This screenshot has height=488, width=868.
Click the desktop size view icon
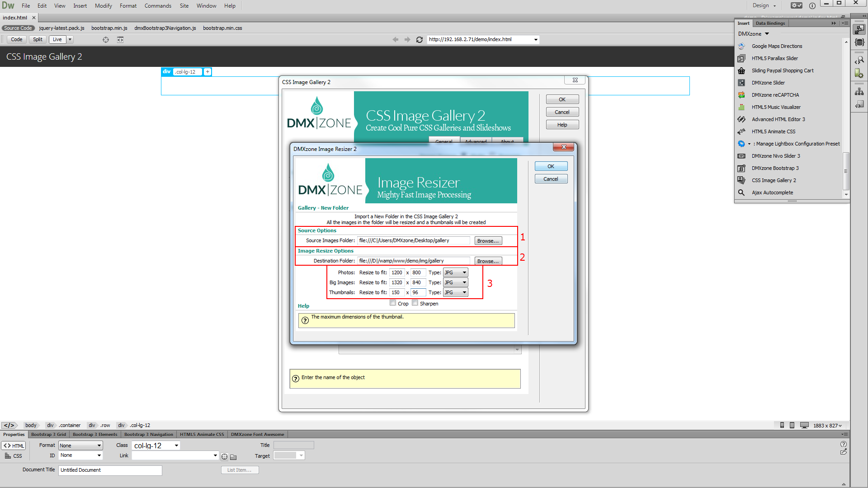(804, 425)
